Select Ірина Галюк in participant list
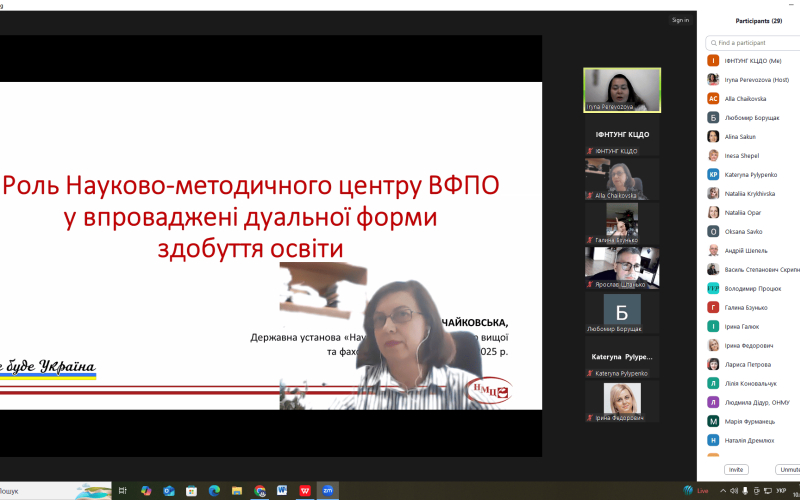Screen dimensions: 800x500 pyautogui.click(x=753, y=327)
